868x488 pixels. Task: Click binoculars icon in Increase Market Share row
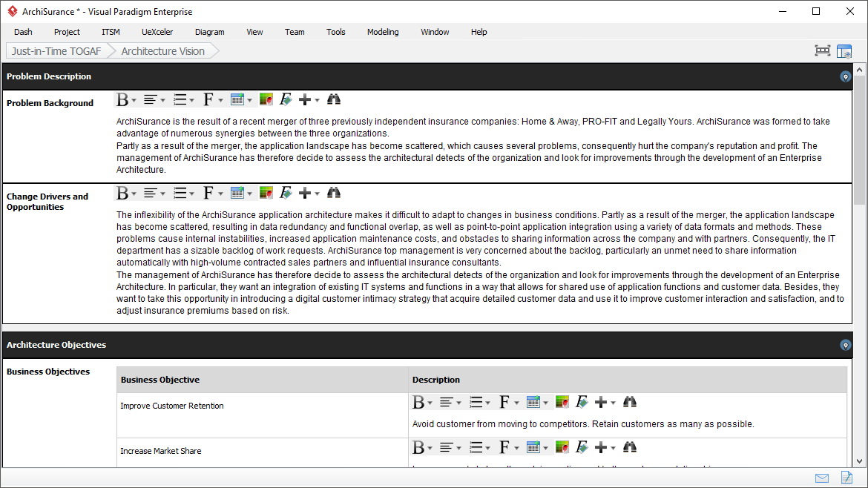tap(629, 447)
